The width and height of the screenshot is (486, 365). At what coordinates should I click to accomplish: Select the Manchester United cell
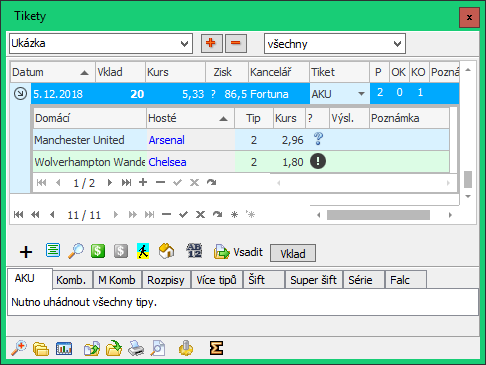pos(90,140)
